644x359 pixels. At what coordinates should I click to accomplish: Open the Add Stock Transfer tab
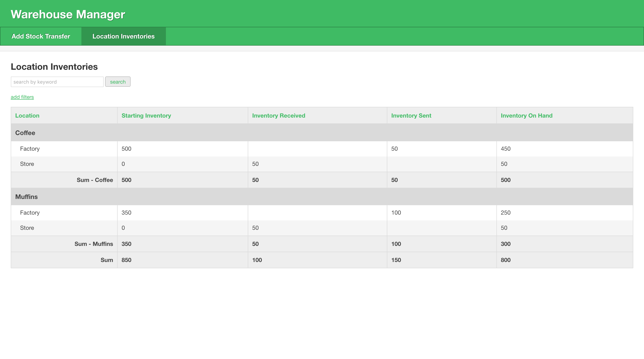click(41, 36)
